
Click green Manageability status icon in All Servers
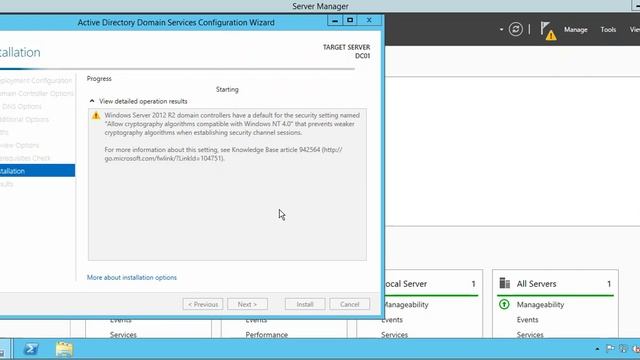tap(504, 304)
